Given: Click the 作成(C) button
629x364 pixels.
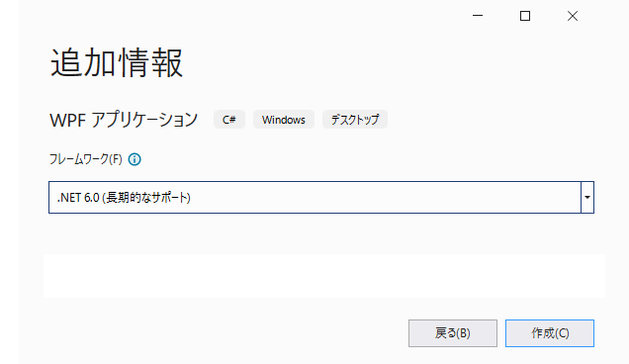Looking at the screenshot, I should (x=550, y=333).
